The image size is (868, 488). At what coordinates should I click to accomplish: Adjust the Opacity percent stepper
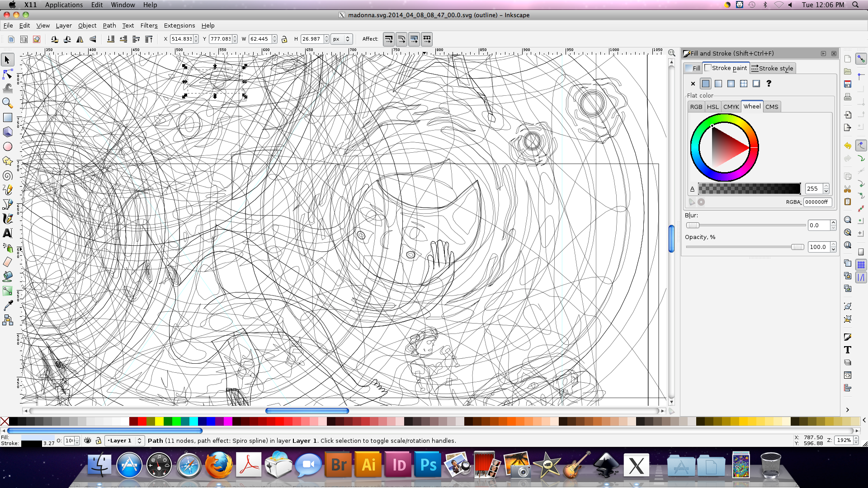pyautogui.click(x=834, y=247)
